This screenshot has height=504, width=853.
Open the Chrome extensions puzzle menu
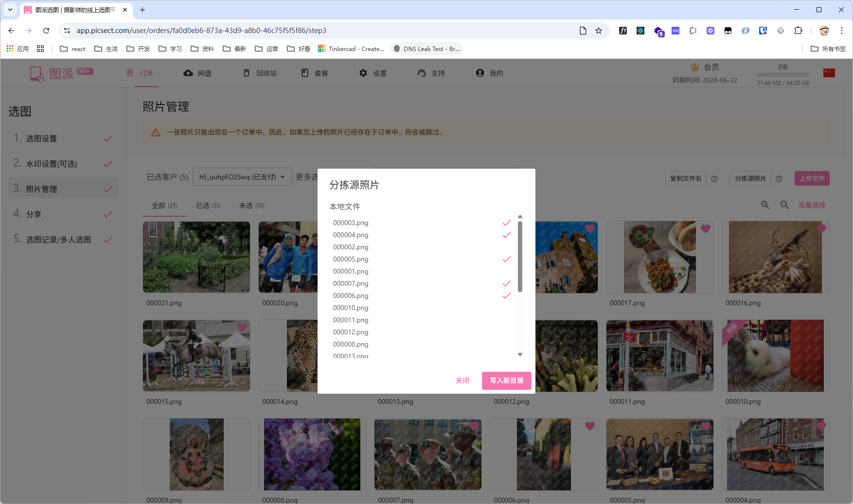coord(798,30)
